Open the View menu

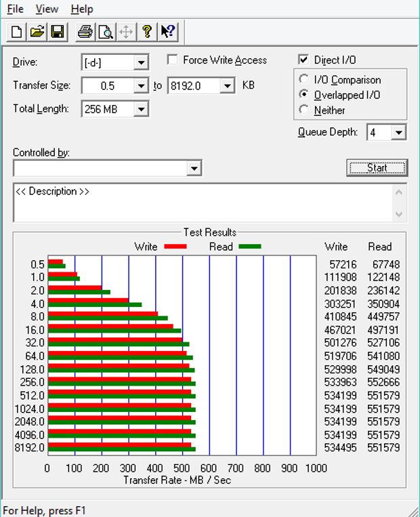[x=47, y=9]
